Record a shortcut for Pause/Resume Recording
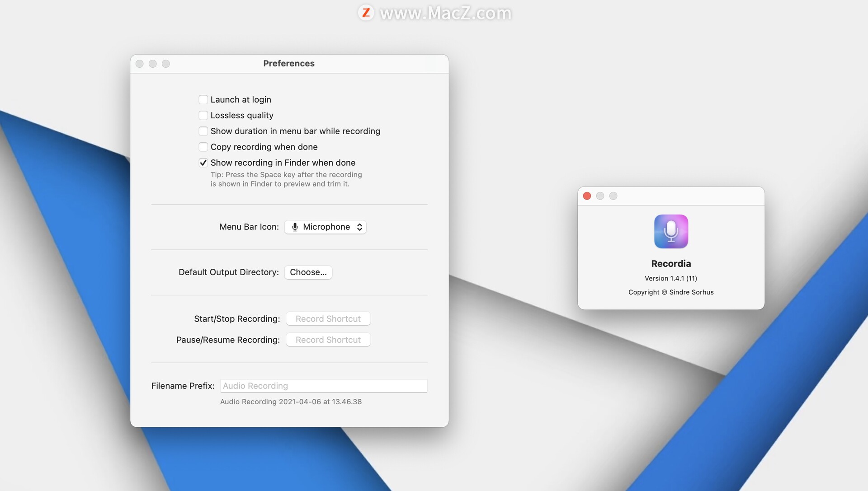 (x=328, y=340)
